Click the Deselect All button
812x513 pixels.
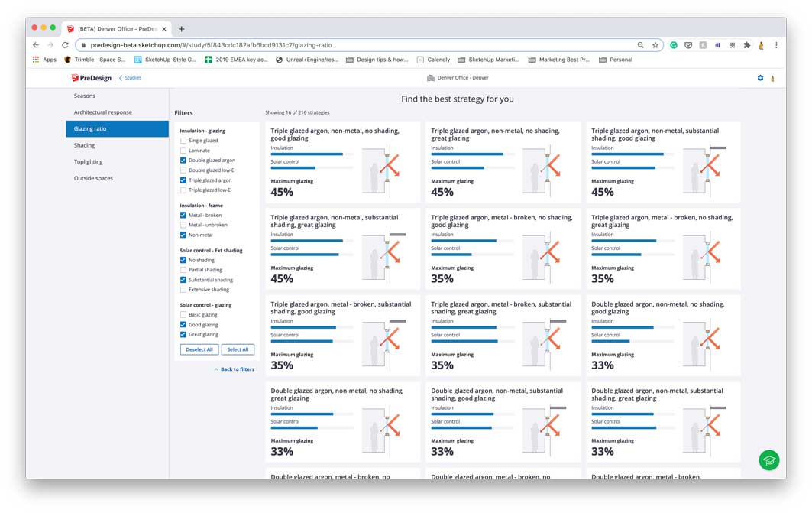click(199, 350)
